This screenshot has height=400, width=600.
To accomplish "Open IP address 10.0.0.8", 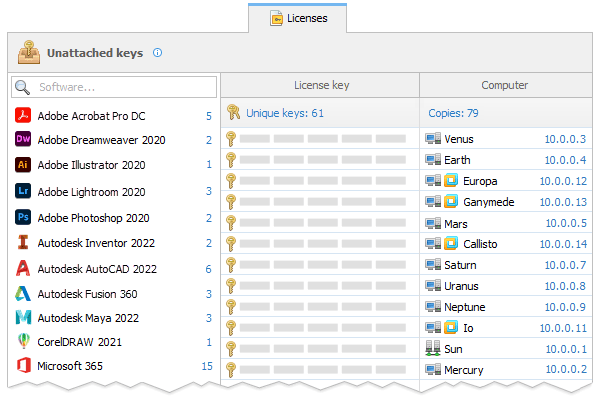I will tap(565, 286).
